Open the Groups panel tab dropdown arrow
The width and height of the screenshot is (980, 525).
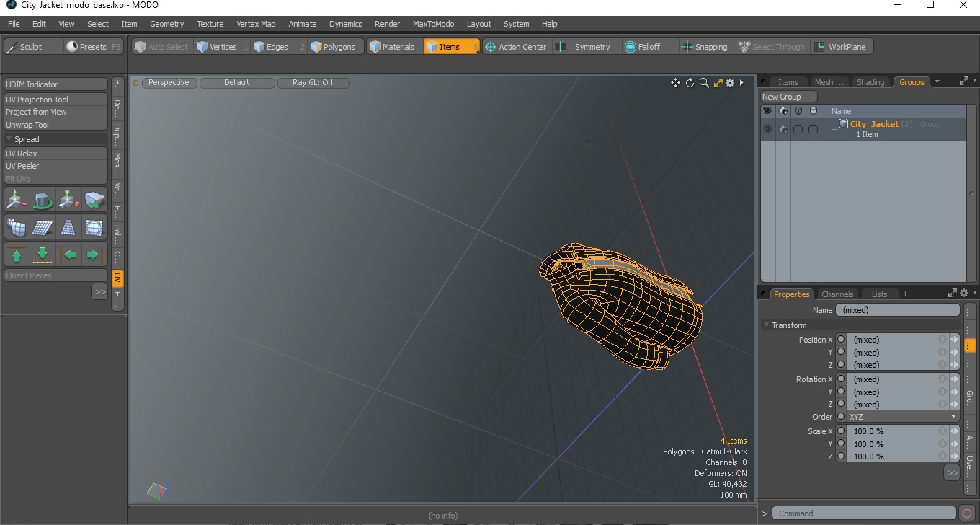[937, 82]
